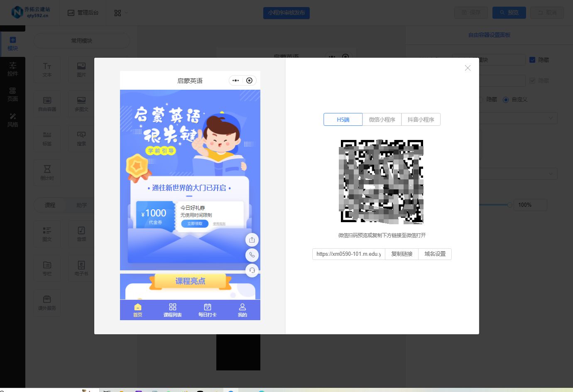Switch to the 抖音小程序 tab
573x392 pixels.
coord(421,120)
